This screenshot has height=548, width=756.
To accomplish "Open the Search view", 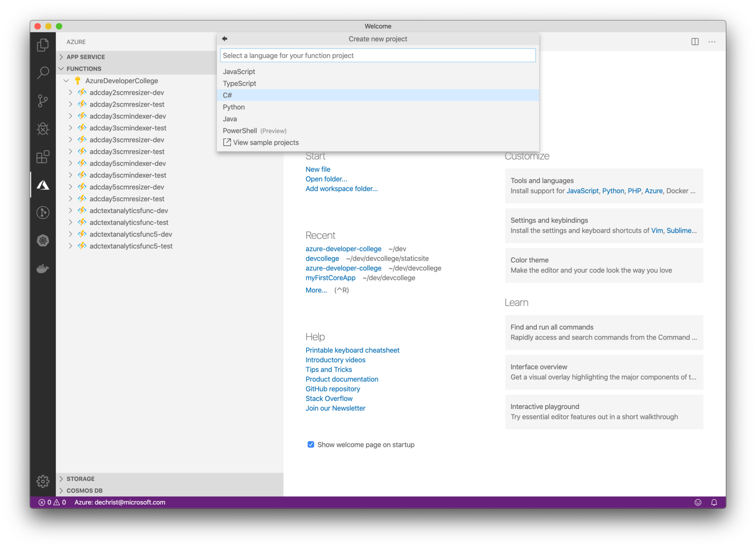I will point(42,72).
